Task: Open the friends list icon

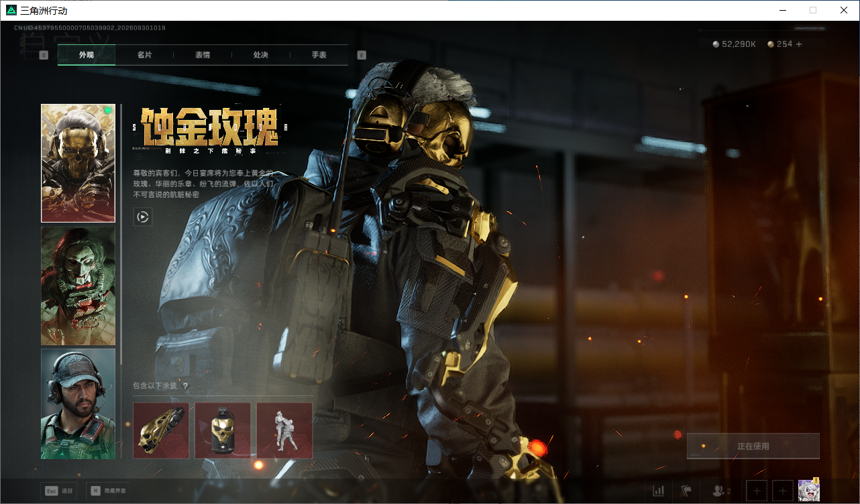Action: click(x=720, y=491)
